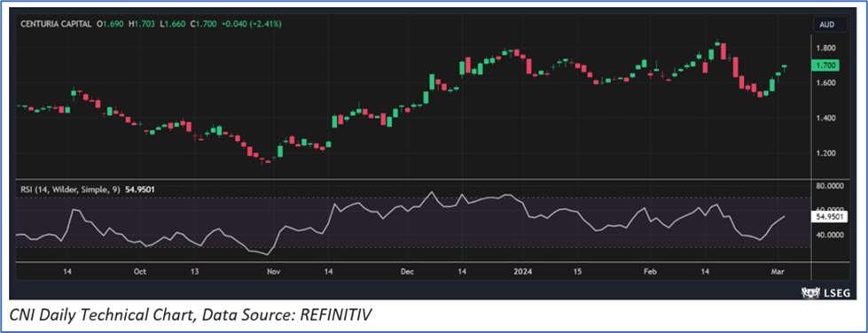The height and width of the screenshot is (333, 868).
Task: Click the Mar date axis label
Action: click(778, 272)
